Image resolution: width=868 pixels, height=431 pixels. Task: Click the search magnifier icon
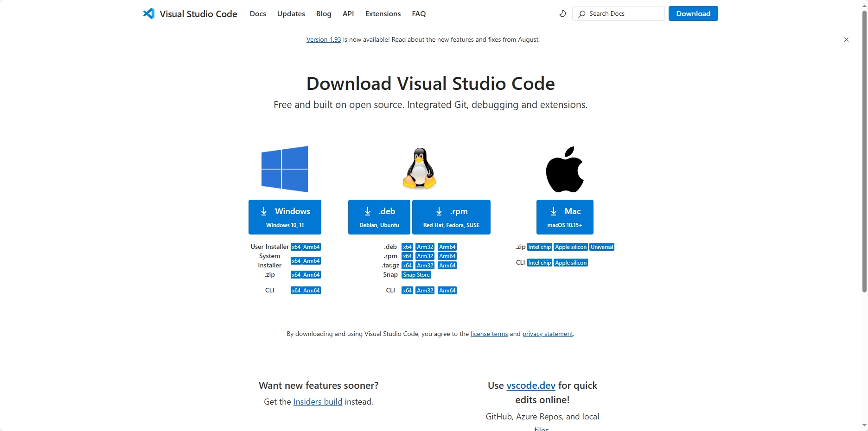582,14
